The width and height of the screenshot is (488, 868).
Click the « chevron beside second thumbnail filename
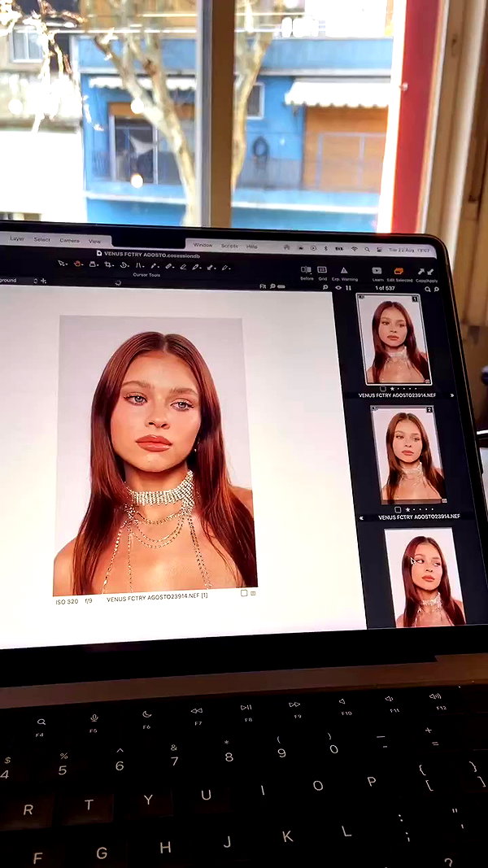click(362, 518)
